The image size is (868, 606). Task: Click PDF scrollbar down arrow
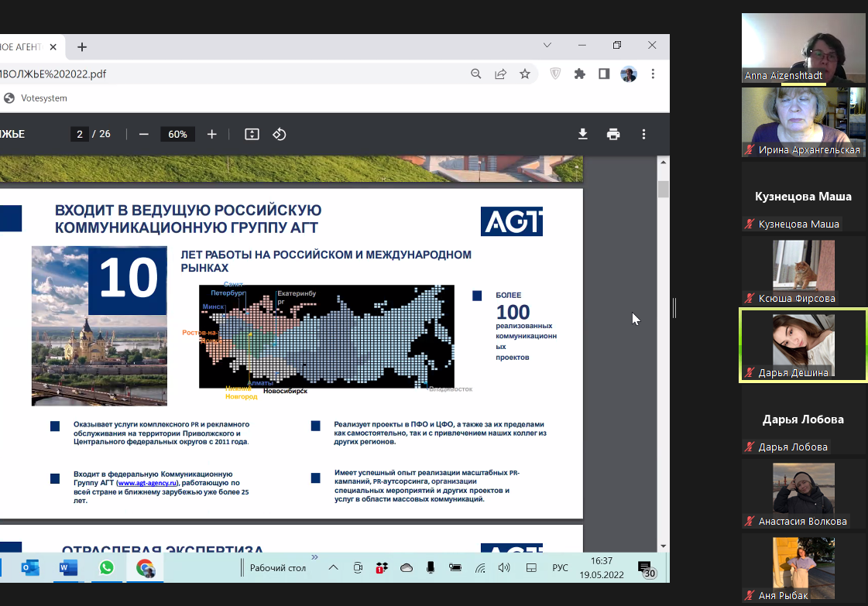(663, 546)
